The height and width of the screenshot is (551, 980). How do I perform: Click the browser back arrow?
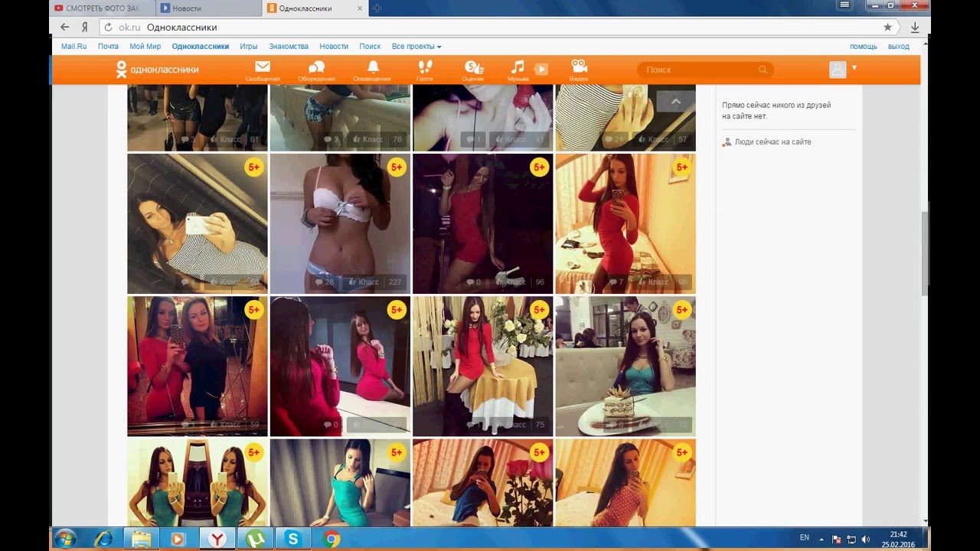(65, 27)
